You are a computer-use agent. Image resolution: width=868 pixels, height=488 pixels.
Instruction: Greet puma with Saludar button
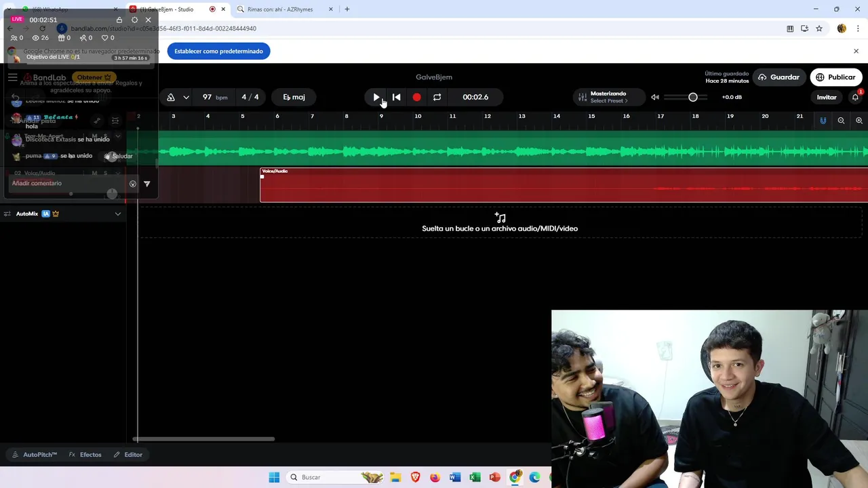pyautogui.click(x=119, y=156)
